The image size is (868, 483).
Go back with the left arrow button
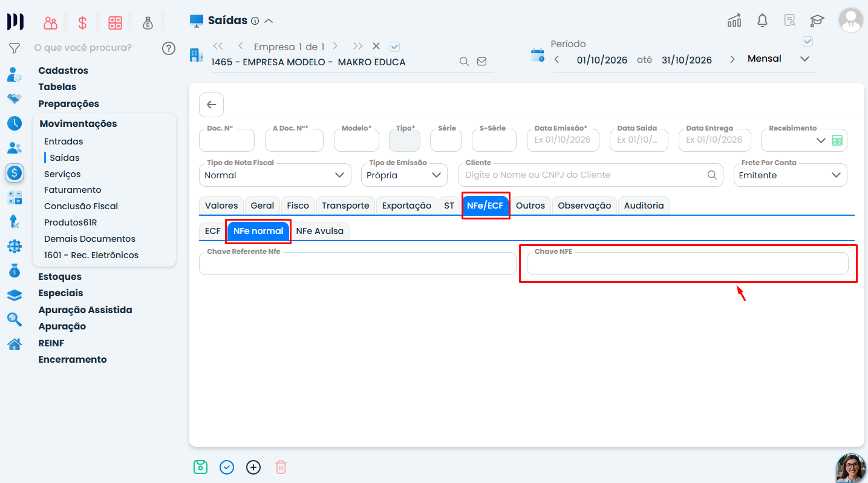tap(212, 105)
